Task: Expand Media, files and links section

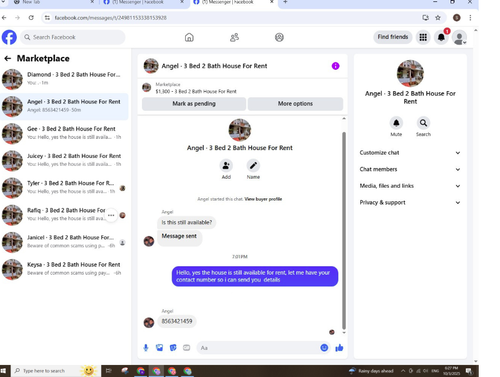Action: (x=410, y=186)
